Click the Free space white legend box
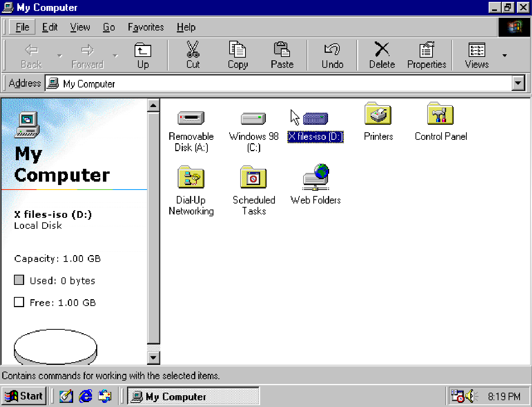 coord(19,302)
